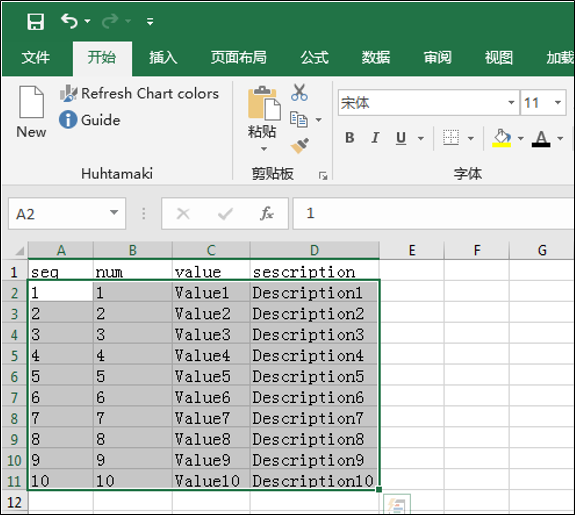Open the Guide info button
This screenshot has height=515, width=575.
click(90, 120)
